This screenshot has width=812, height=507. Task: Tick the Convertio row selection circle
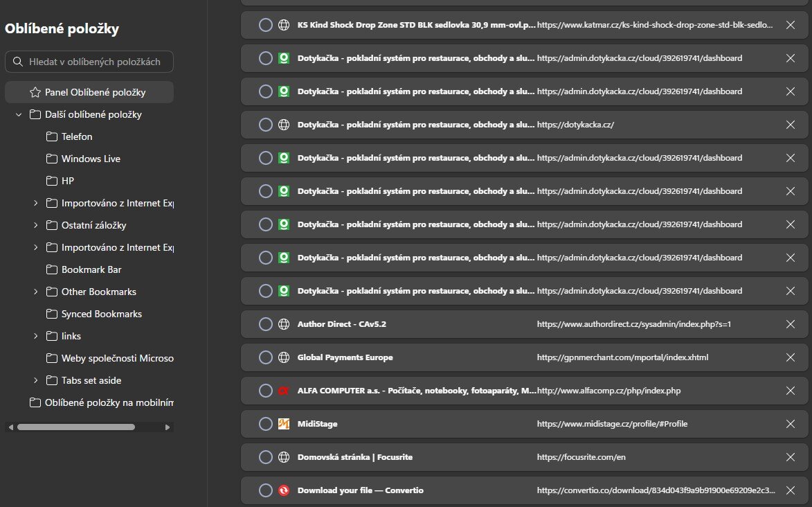(266, 490)
